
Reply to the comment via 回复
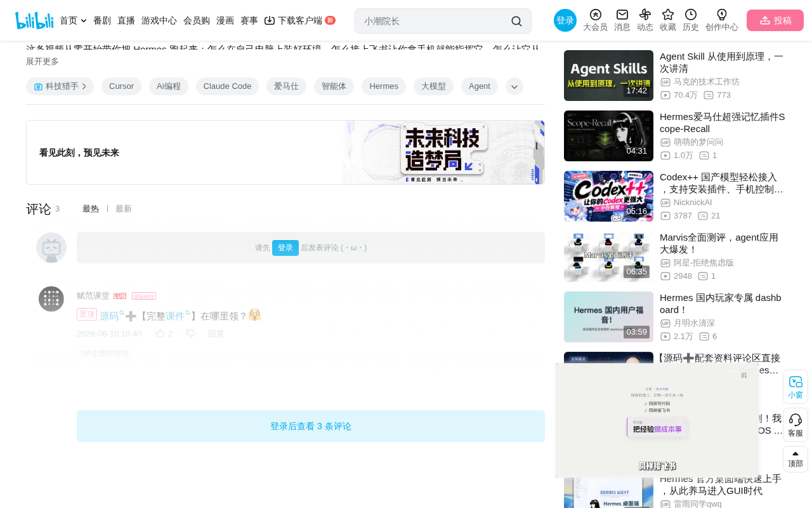pos(216,333)
